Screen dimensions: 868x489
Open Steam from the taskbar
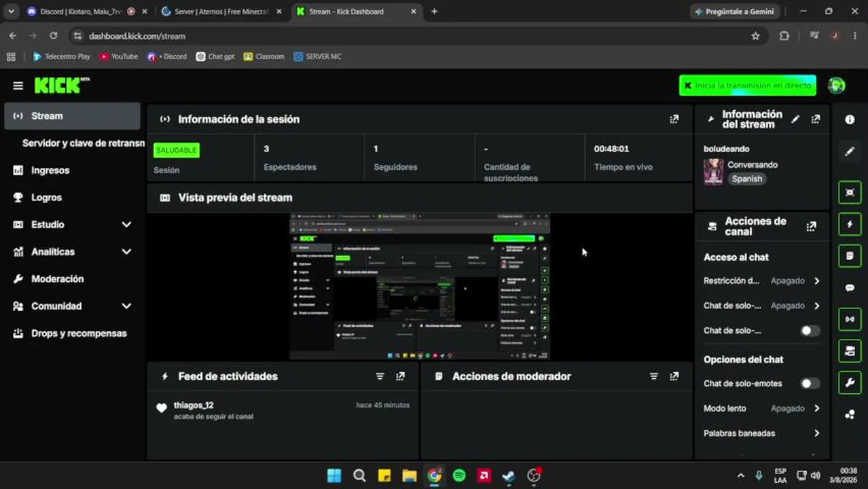point(509,475)
